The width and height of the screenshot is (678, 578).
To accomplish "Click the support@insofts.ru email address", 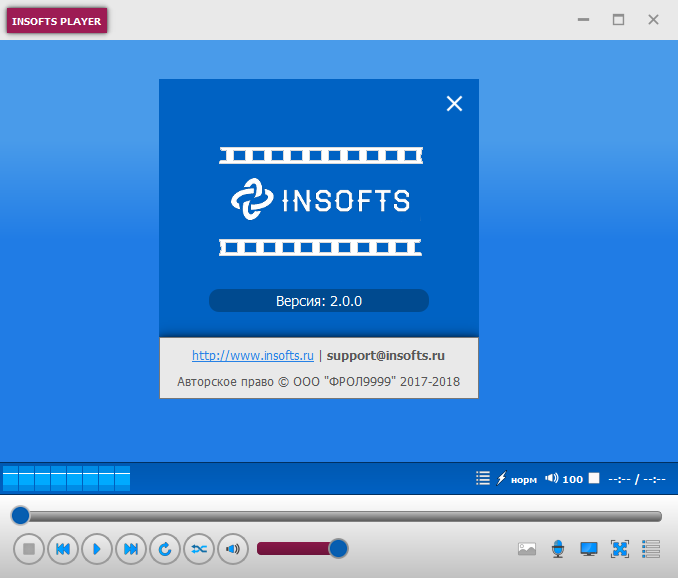I will [385, 355].
